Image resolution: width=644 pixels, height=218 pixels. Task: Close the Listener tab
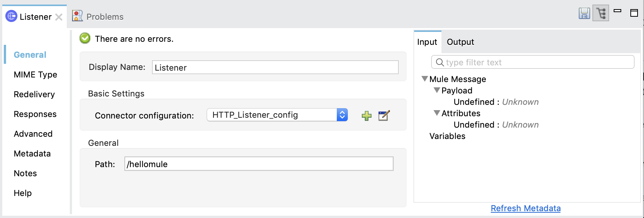[x=59, y=17]
